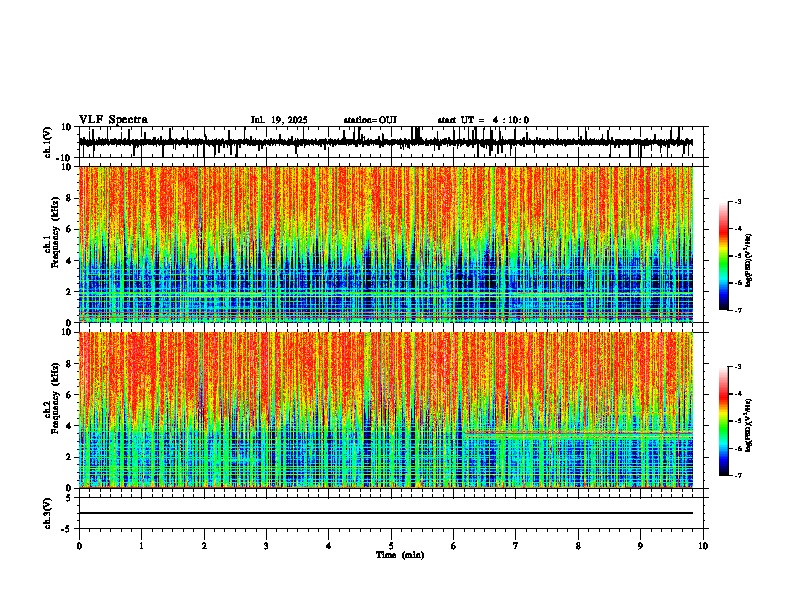Click the time axis tick label "7"
Viewport: 792px width, 612px height.
pyautogui.click(x=516, y=546)
